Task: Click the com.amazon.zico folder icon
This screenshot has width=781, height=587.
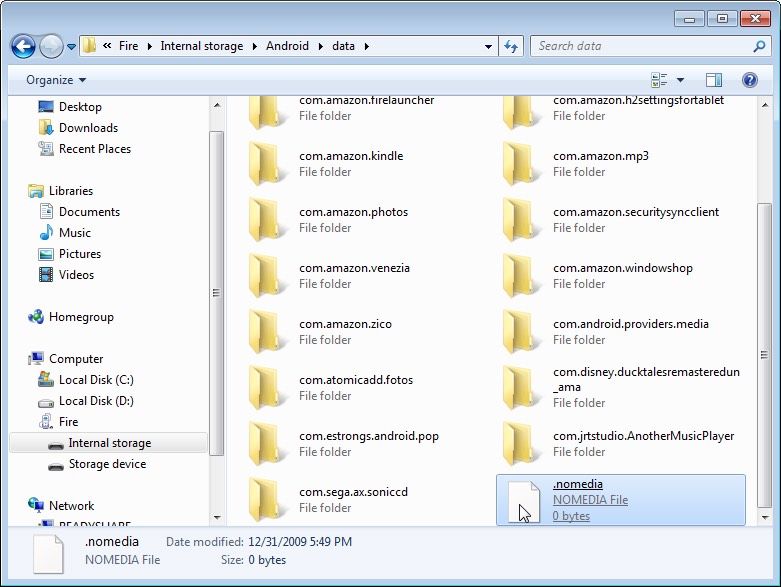Action: click(266, 332)
